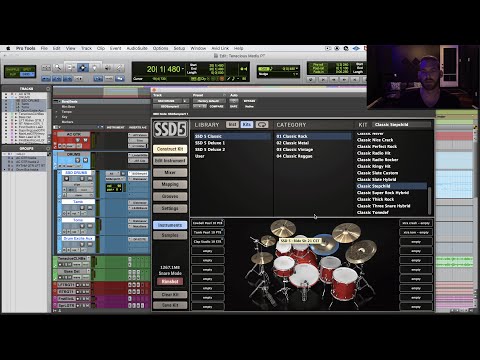Open the SSD5 Mixer page
This screenshot has height=360, width=480.
click(170, 172)
